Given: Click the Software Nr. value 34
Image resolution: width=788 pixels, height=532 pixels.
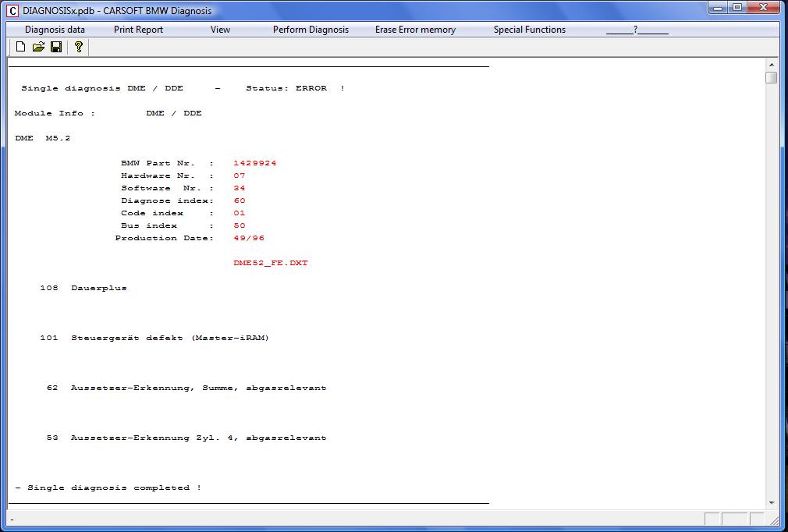Looking at the screenshot, I should coord(240,189).
